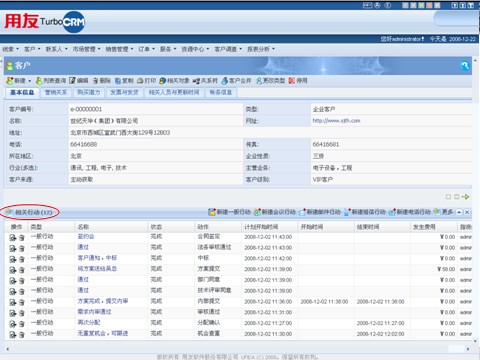Screen dimensions: 480x360
Task: Click the help icon in 客户 header
Action: click(465, 66)
